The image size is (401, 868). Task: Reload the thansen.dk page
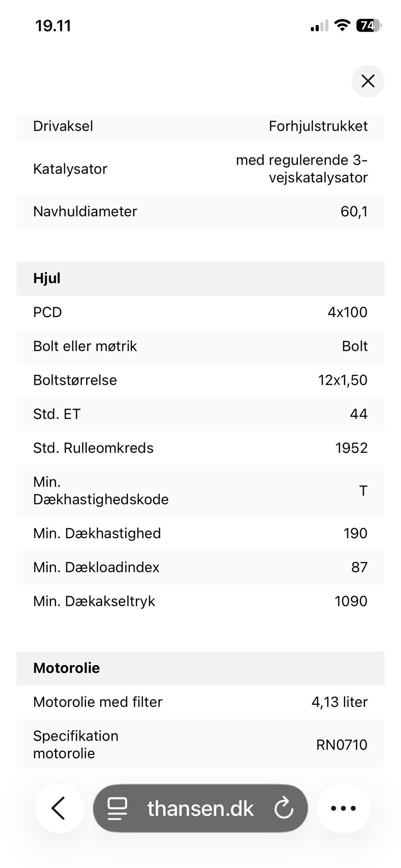pos(284,808)
